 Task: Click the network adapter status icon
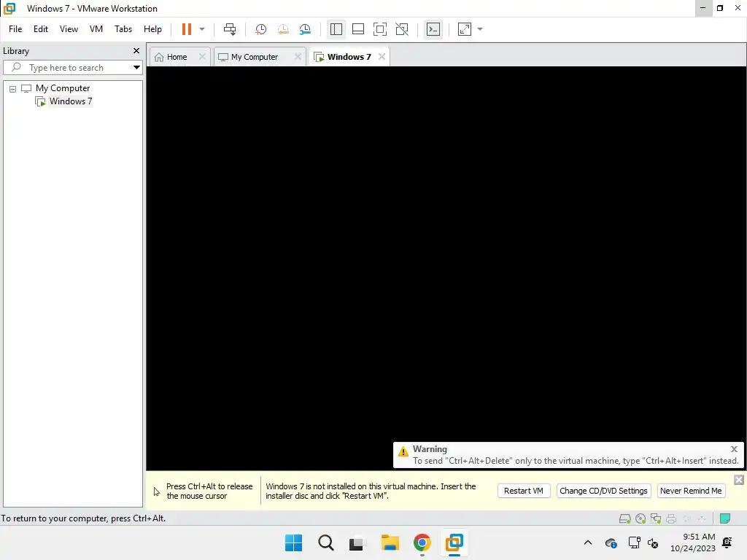(x=656, y=518)
